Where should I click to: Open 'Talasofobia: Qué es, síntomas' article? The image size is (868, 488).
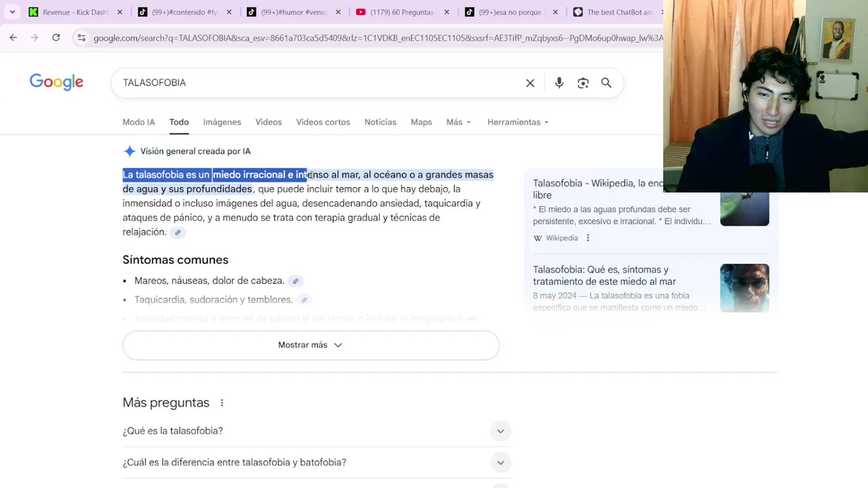[x=604, y=275]
